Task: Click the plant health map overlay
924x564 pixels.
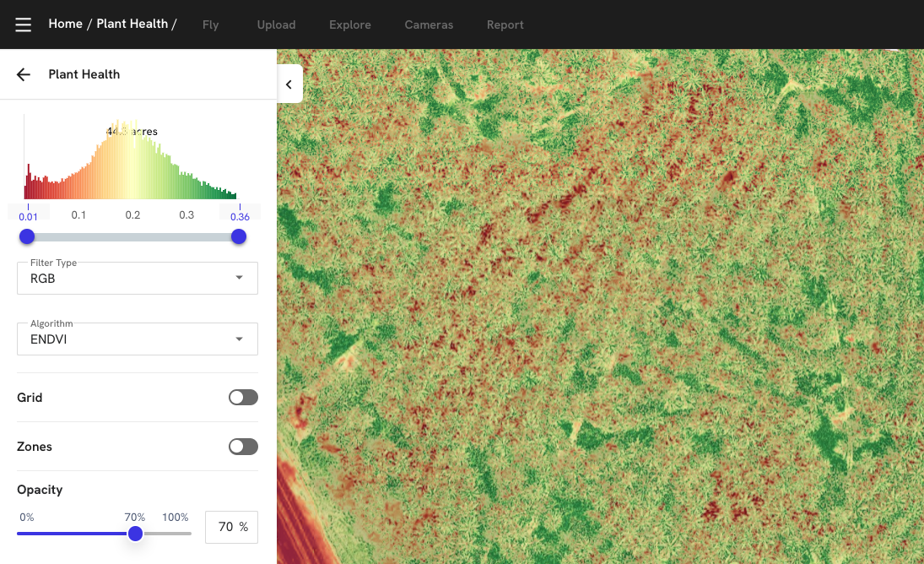Action: tap(601, 306)
